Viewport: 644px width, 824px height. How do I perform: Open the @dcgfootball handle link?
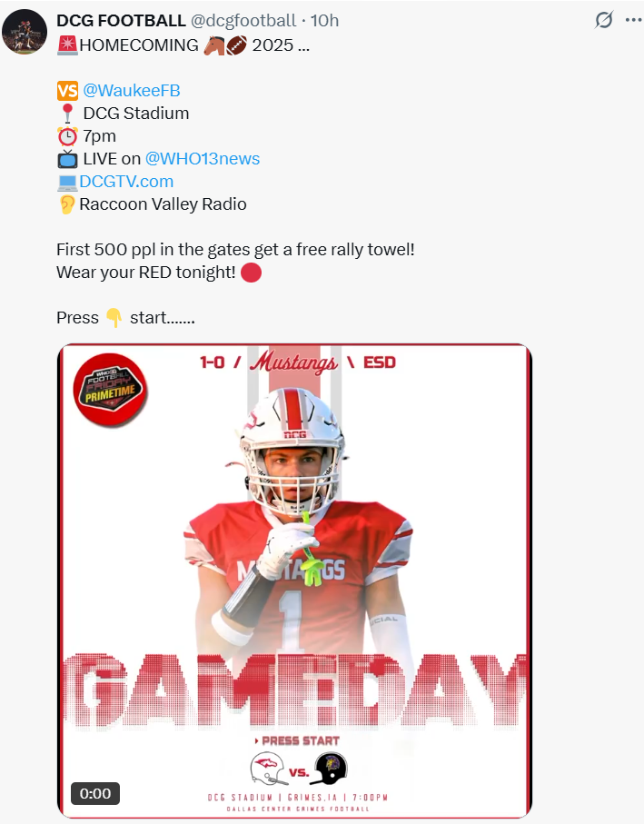click(243, 21)
